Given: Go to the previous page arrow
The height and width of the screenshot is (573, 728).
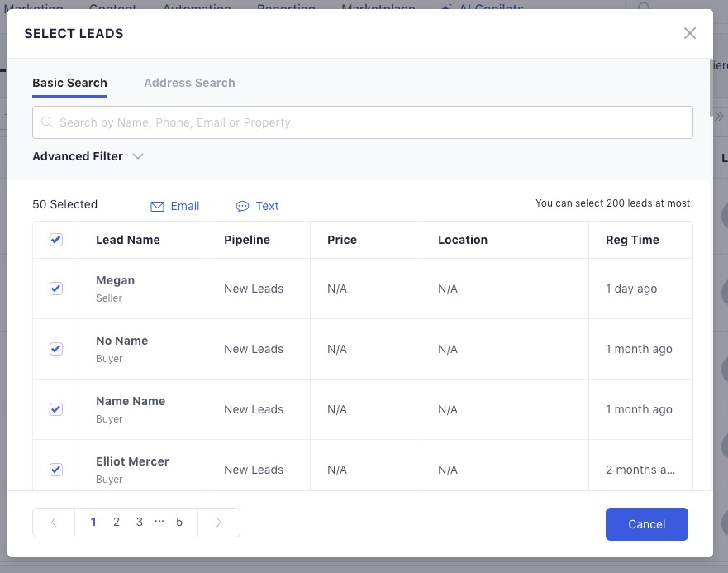Looking at the screenshot, I should point(54,523).
